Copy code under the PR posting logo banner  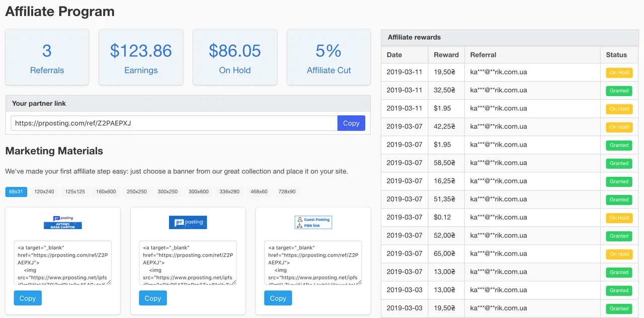[x=153, y=298]
